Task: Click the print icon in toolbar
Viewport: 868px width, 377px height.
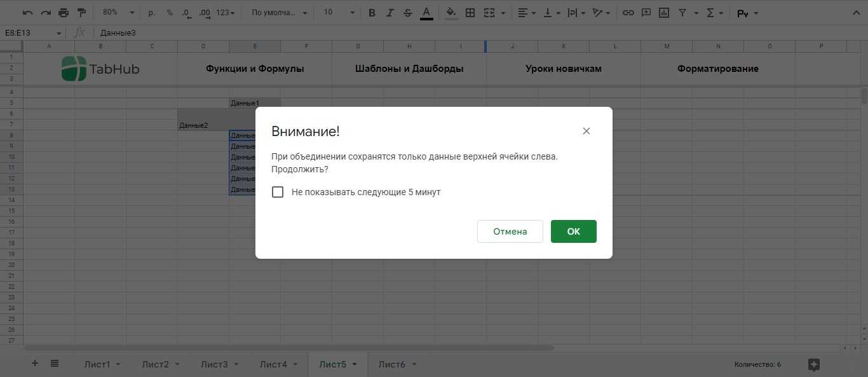Action: [64, 13]
